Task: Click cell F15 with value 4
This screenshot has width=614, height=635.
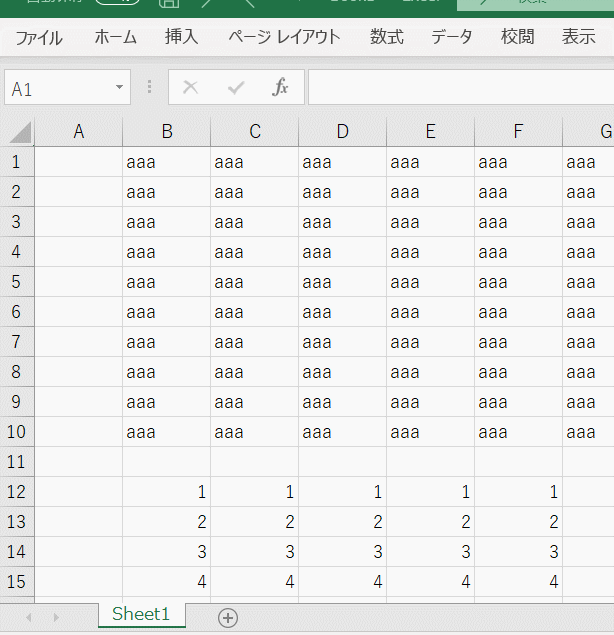Action: coord(518,581)
